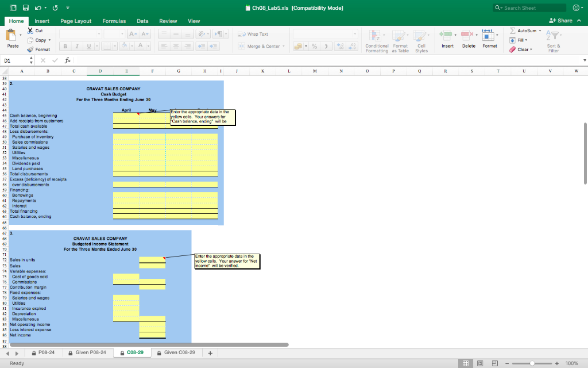Click the Search Sheet field
This screenshot has height=368, width=588.
click(531, 7)
